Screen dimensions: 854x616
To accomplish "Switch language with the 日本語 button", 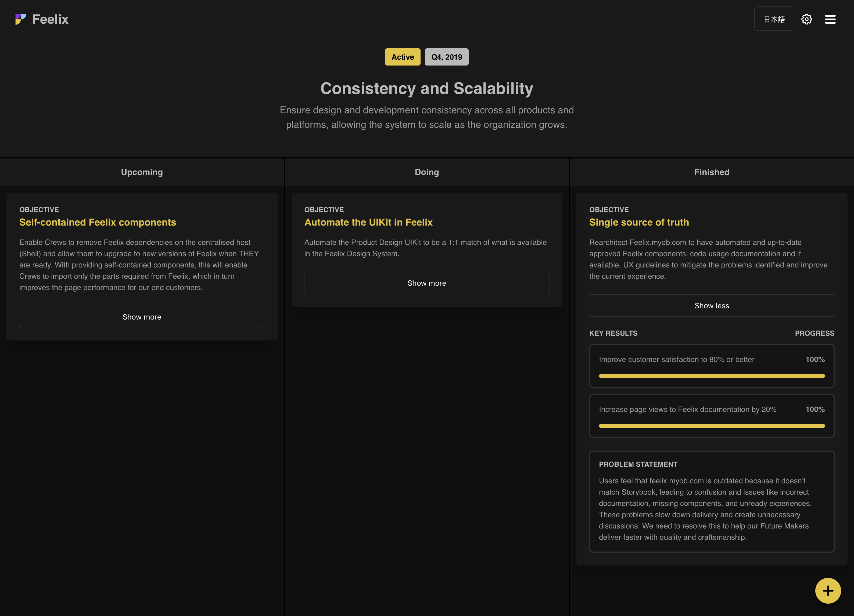I will pos(774,19).
